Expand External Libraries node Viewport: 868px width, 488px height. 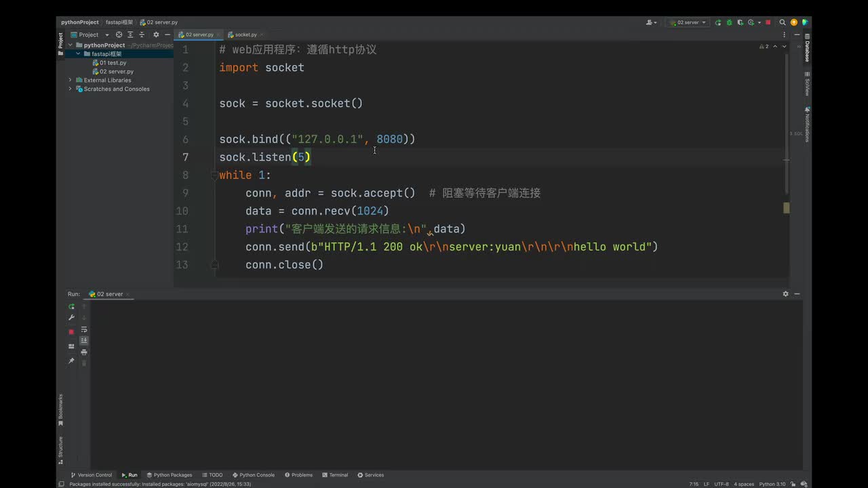point(71,80)
